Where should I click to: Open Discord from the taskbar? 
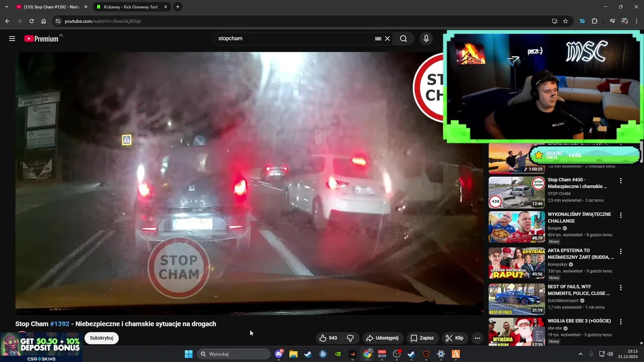[279, 354]
